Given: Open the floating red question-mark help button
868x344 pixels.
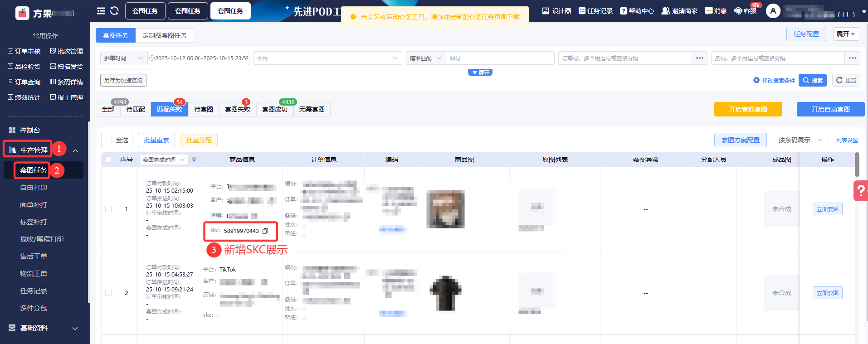Looking at the screenshot, I should [x=860, y=191].
